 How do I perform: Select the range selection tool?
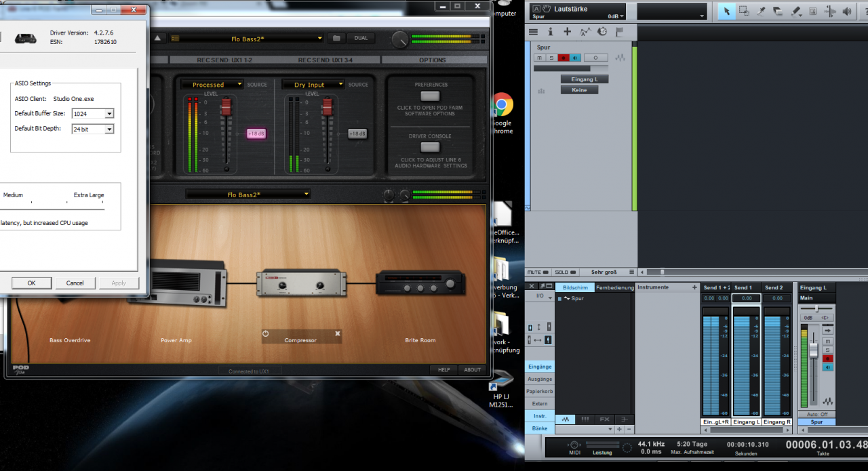pos(744,12)
